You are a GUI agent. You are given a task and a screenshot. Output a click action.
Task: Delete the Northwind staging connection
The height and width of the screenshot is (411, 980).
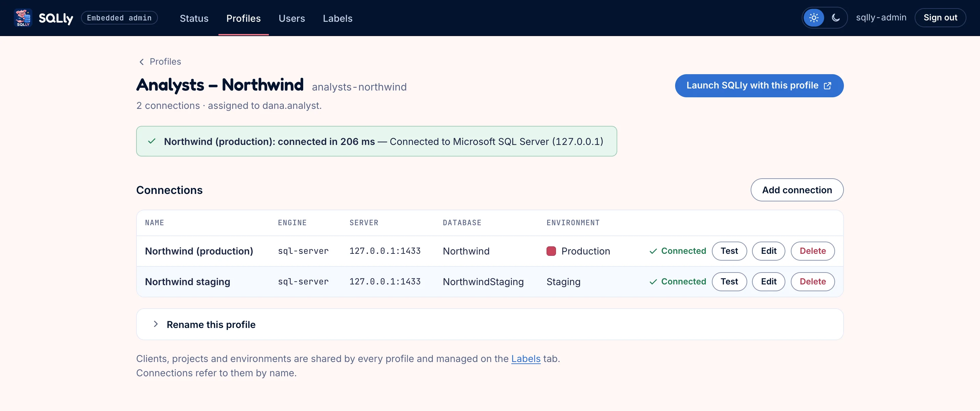coord(813,282)
